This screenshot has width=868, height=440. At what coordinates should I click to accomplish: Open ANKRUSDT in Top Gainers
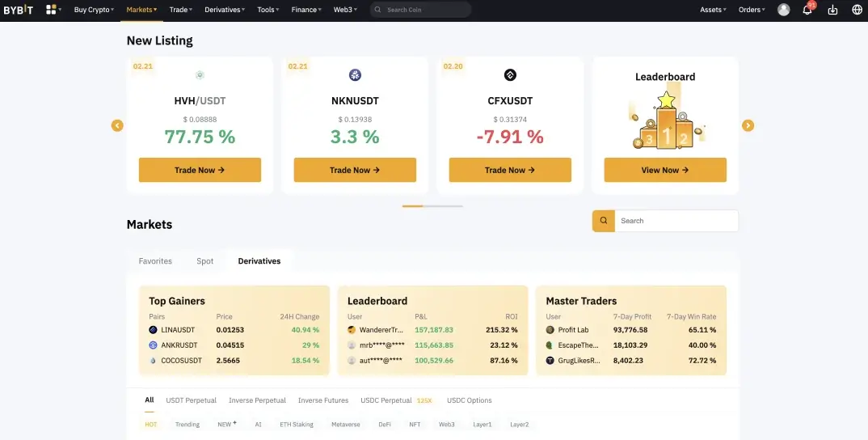tap(179, 345)
